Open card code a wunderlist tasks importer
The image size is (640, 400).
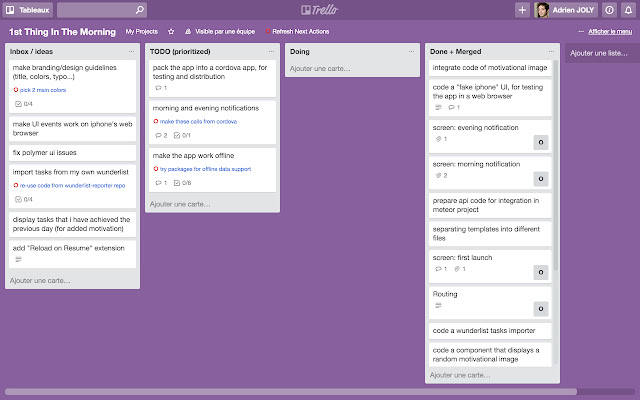[490, 331]
